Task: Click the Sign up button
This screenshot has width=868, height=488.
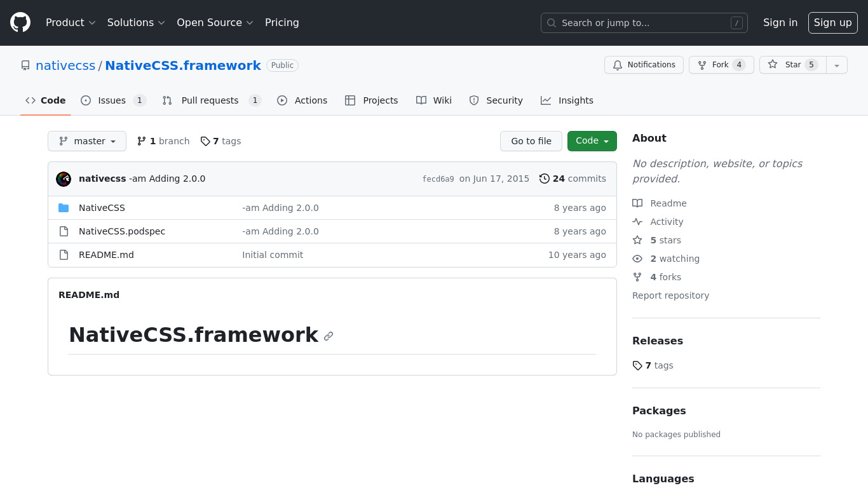Action: 833,23
